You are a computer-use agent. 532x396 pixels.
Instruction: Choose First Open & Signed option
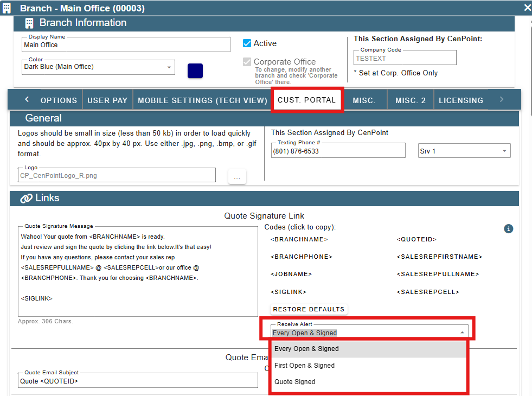(368, 366)
